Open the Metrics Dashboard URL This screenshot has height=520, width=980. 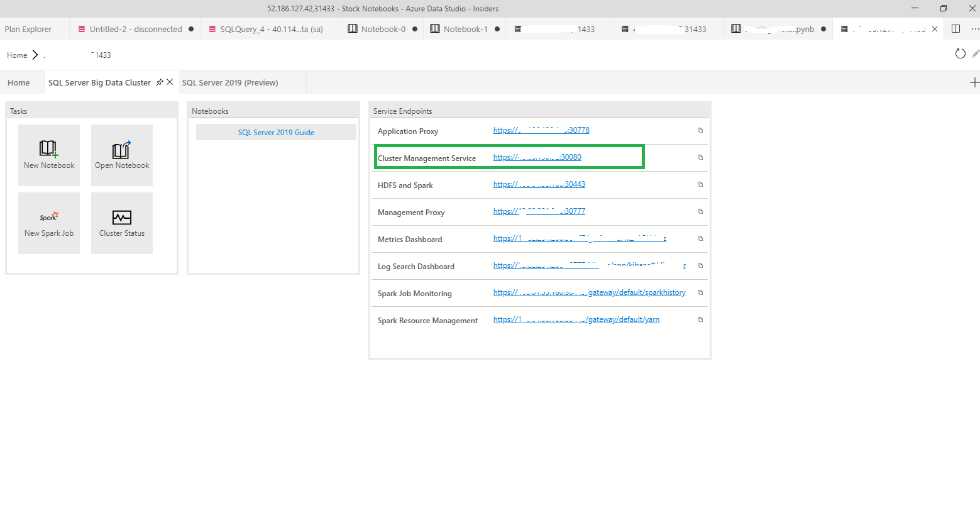tap(580, 238)
